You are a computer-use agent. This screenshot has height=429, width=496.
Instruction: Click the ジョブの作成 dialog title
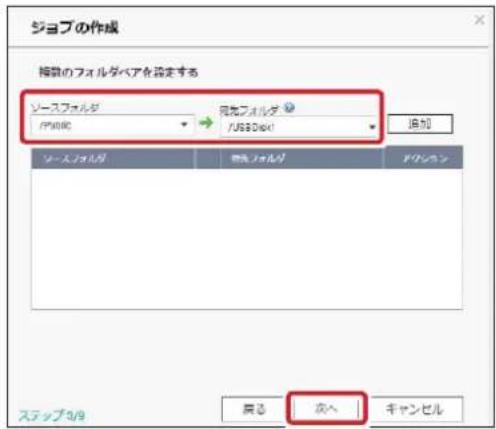[75, 28]
